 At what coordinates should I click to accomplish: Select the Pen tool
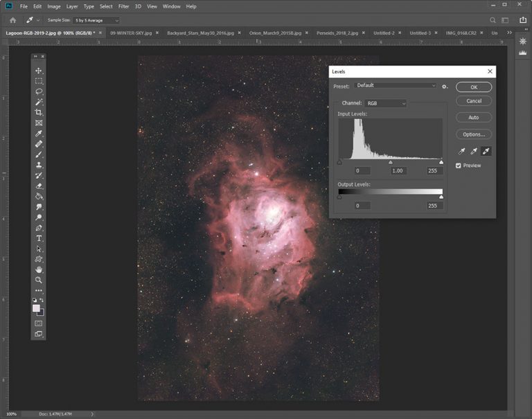click(39, 228)
